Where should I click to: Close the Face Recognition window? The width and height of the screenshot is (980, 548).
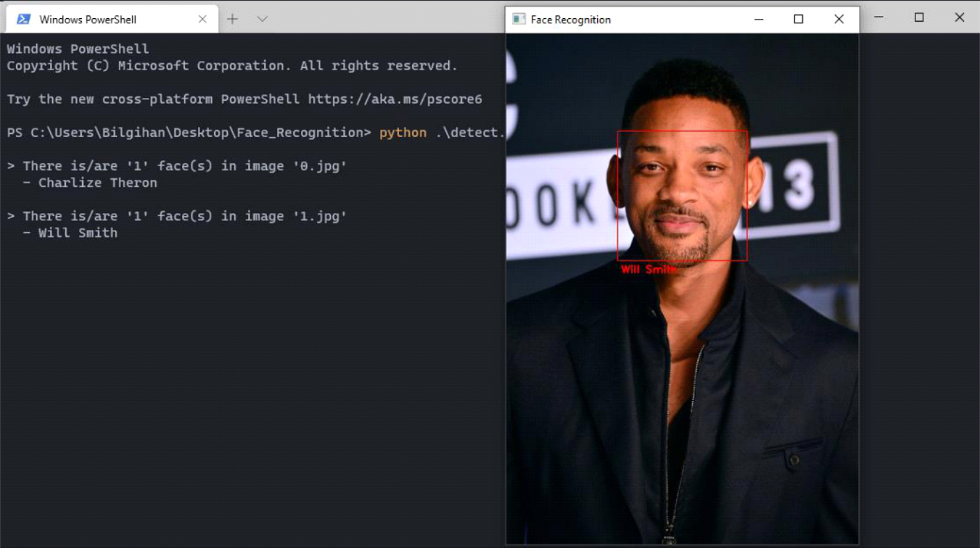(x=839, y=20)
